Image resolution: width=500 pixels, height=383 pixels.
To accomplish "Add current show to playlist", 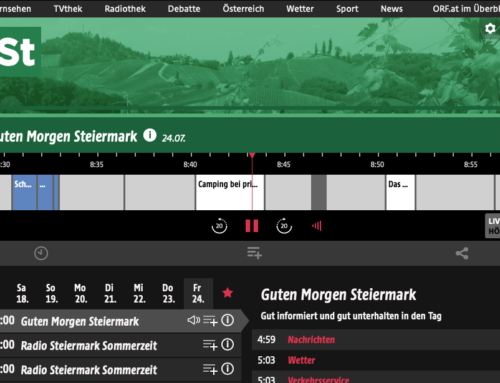I will 254,253.
